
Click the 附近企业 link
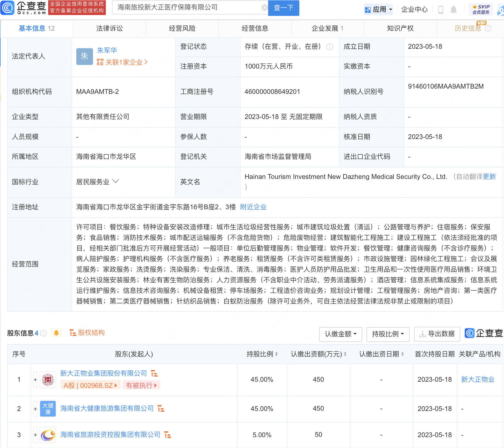click(253, 207)
